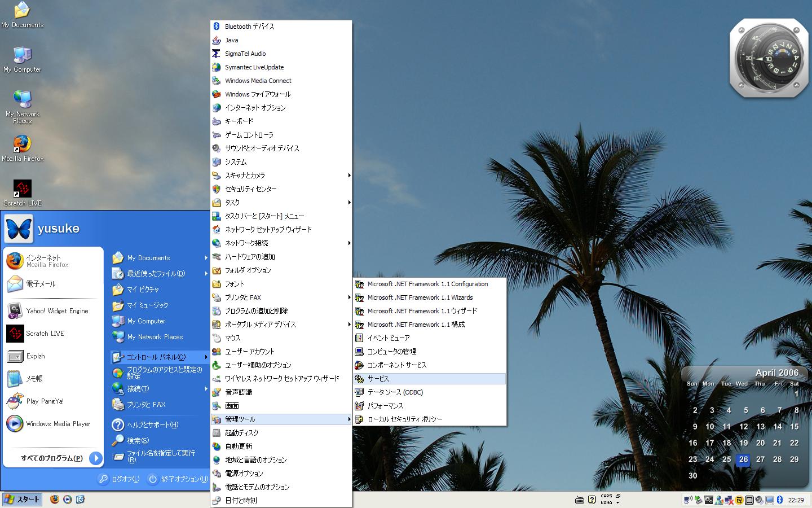Open ファイル名を指定して実行 run command

click(x=160, y=457)
